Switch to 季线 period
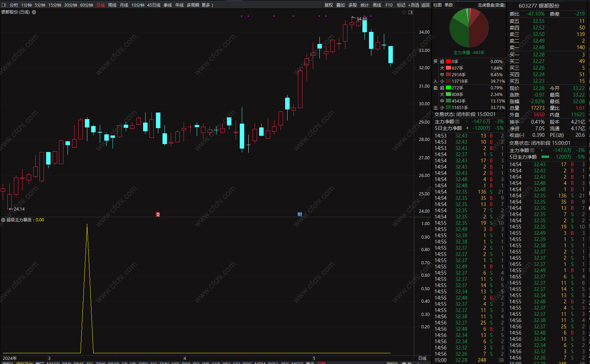The height and width of the screenshot is (364, 590). (x=168, y=5)
